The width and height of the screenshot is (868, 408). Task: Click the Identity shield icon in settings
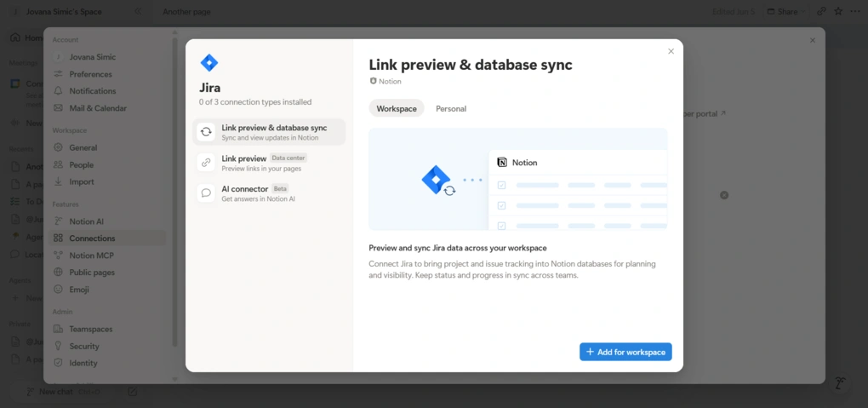(58, 363)
